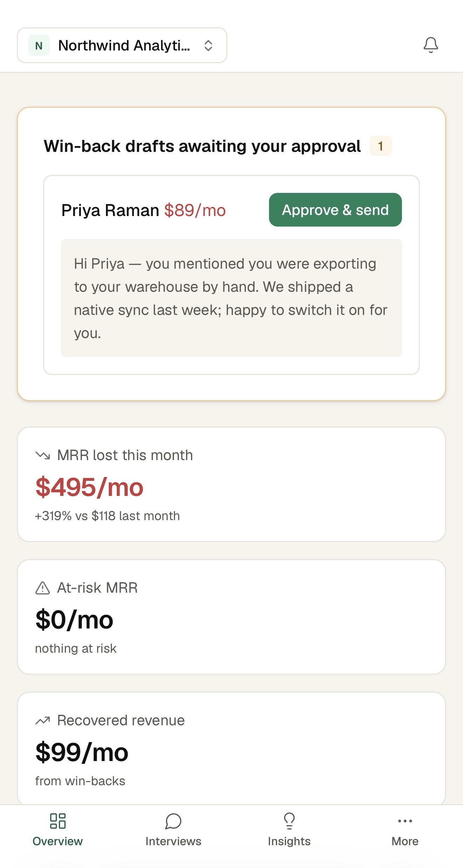Click the Overview grid icon
This screenshot has height=868, width=463.
pos(58,821)
